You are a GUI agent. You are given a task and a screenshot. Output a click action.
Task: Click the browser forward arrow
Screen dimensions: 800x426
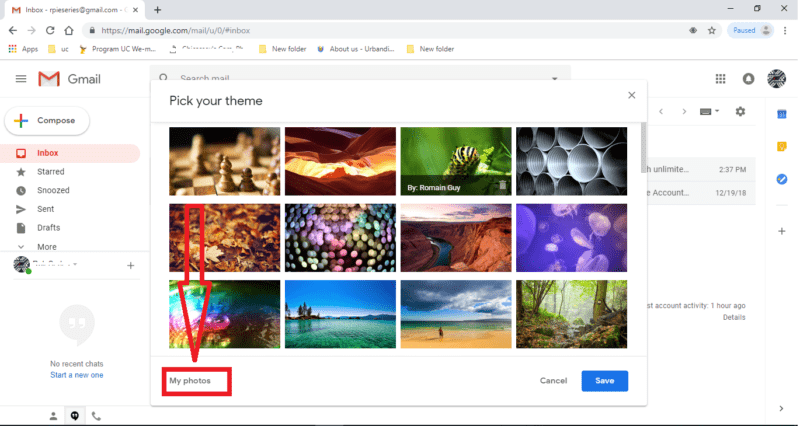[32, 31]
